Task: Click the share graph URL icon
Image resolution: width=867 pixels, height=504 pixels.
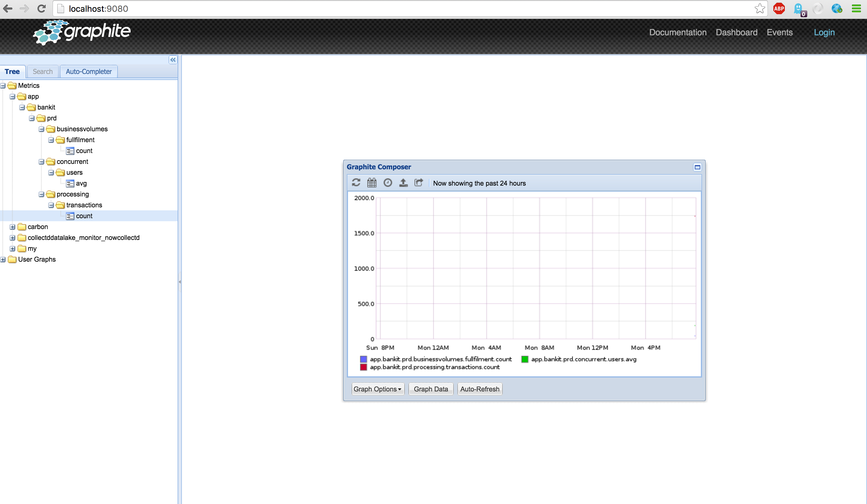Action: [x=419, y=183]
